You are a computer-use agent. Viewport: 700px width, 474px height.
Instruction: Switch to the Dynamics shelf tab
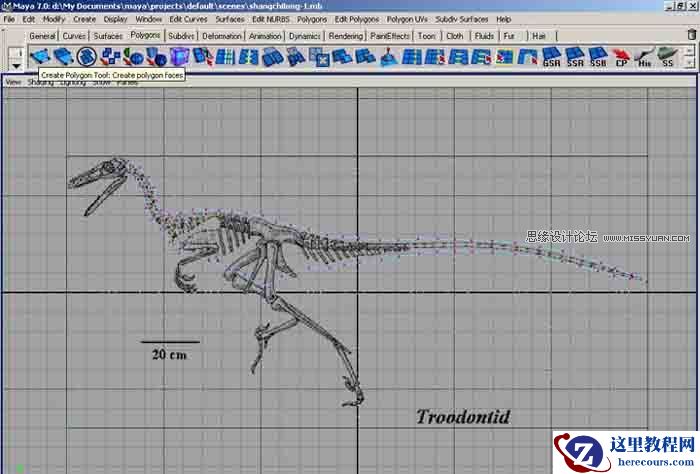304,36
